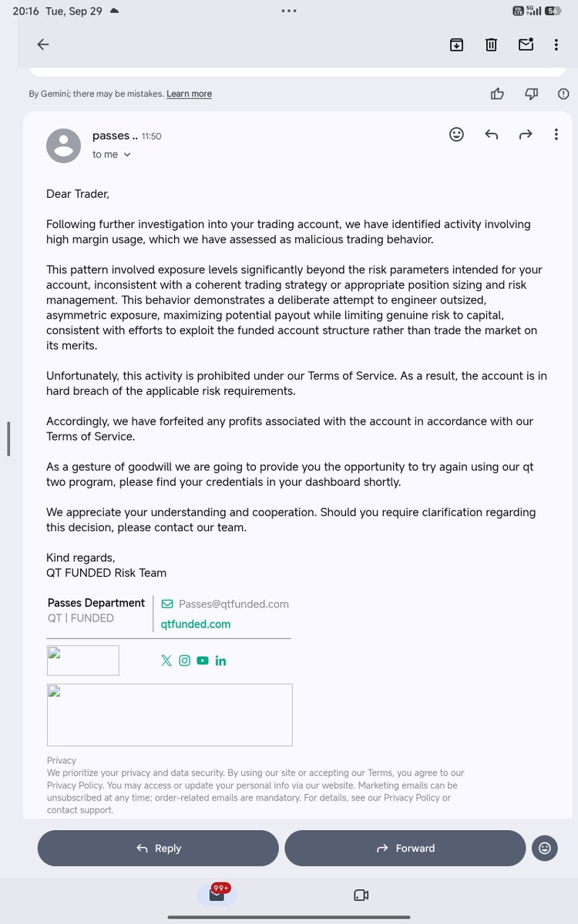Give thumbs down to Gemini summary

click(531, 93)
